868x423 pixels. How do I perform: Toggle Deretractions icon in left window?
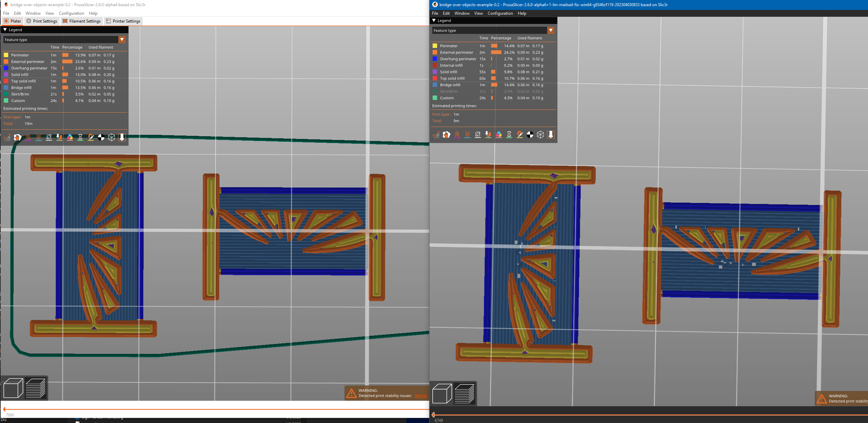pos(39,138)
